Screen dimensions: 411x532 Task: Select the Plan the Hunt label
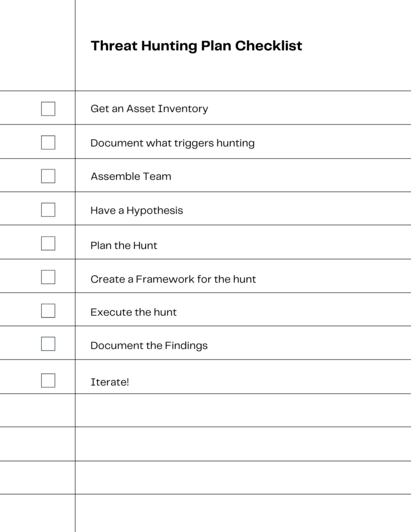tap(124, 245)
